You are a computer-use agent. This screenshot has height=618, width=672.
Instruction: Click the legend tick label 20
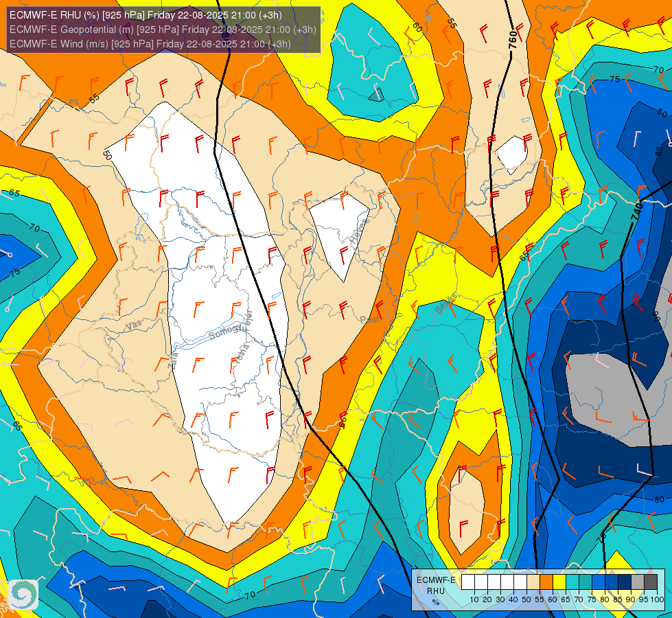[x=487, y=599]
